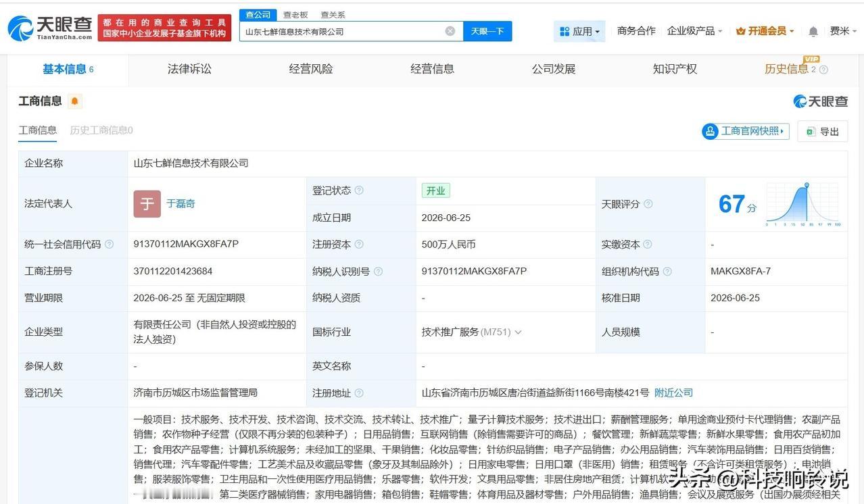This screenshot has height=504, width=864.
Task: Clear the search box with the X icon
Action: tap(450, 31)
